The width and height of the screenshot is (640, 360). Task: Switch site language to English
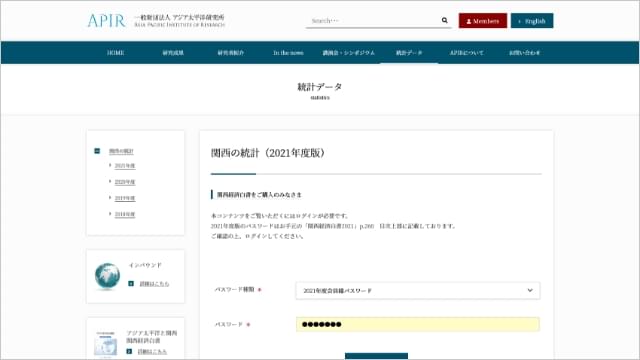[532, 21]
